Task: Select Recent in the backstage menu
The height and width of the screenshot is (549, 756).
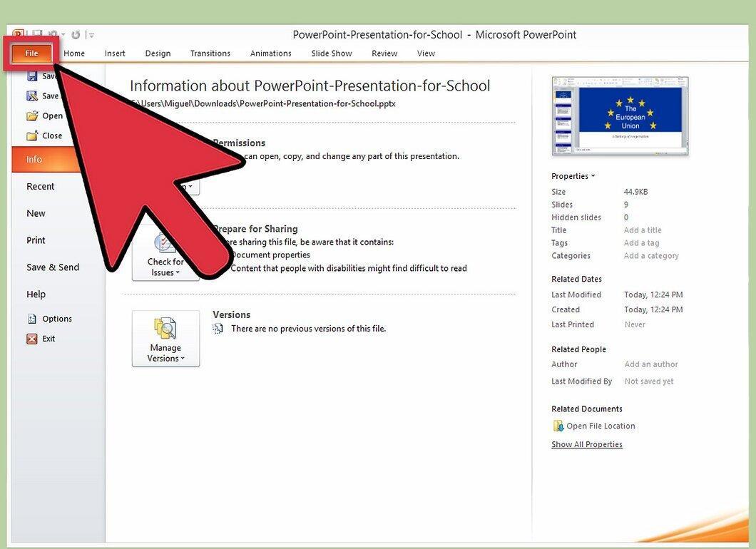Action: pyautogui.click(x=41, y=187)
